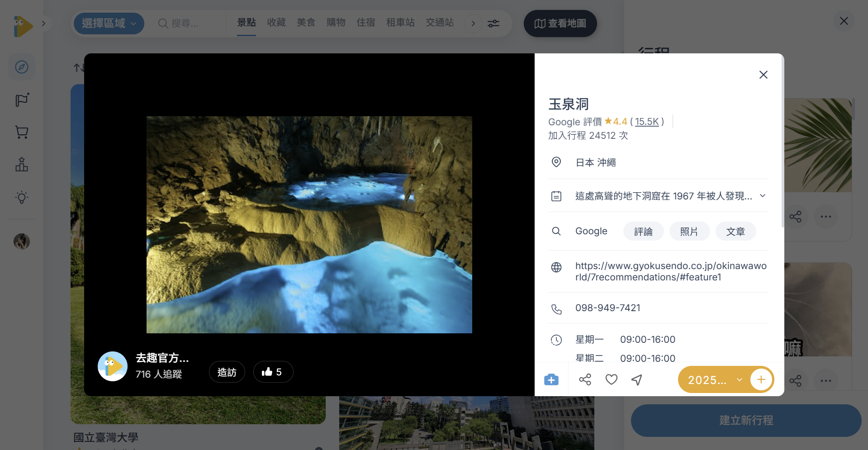
Task: Click the location pin icon for 日本 沖繩
Action: pos(556,162)
